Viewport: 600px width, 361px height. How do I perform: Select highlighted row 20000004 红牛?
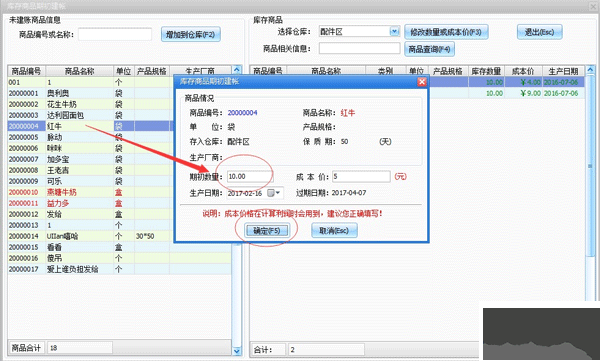coord(119,126)
